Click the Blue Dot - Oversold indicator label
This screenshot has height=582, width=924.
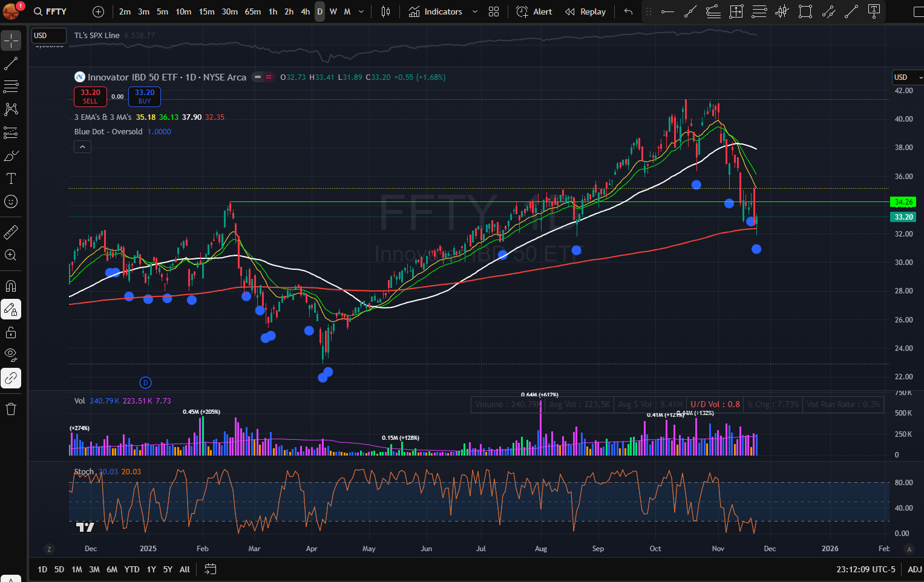(x=108, y=132)
